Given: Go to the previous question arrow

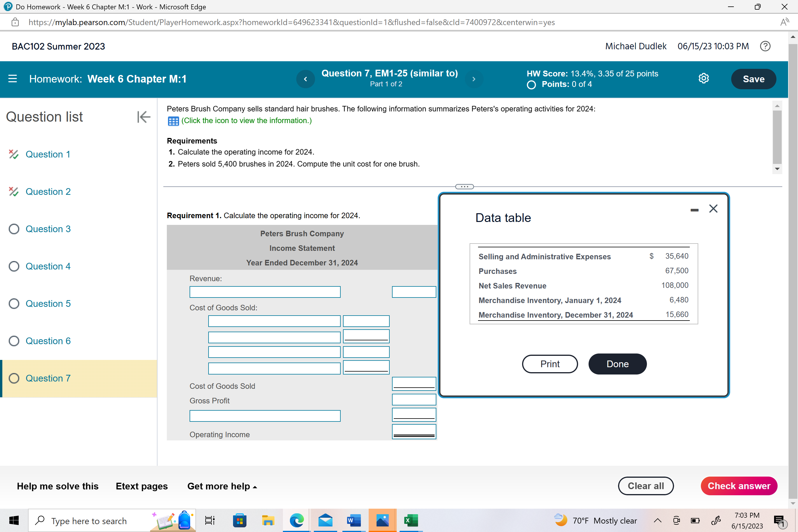Looking at the screenshot, I should [x=305, y=79].
